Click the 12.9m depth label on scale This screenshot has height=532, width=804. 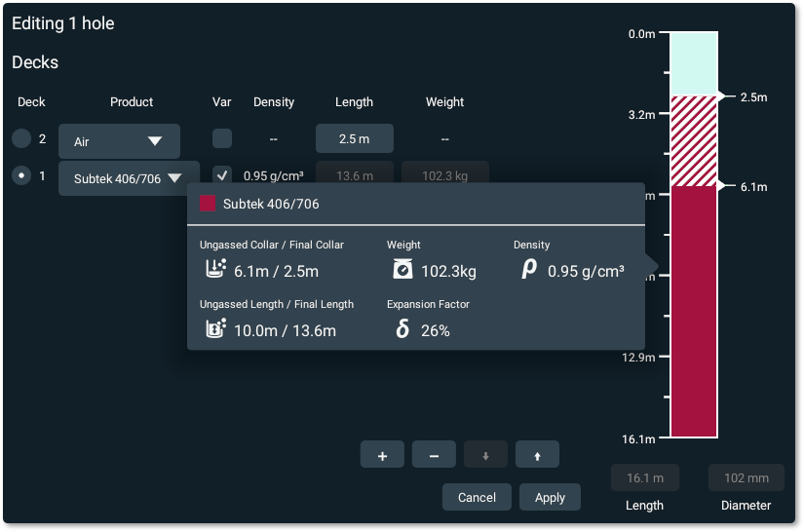coord(638,357)
